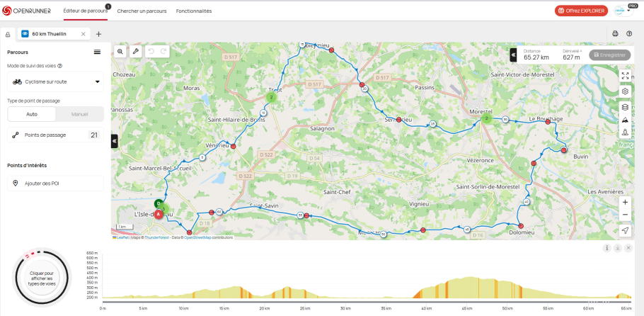Image resolution: width=644 pixels, height=316 pixels.
Task: Click the Offrez EXPLORER button
Action: pos(580,11)
